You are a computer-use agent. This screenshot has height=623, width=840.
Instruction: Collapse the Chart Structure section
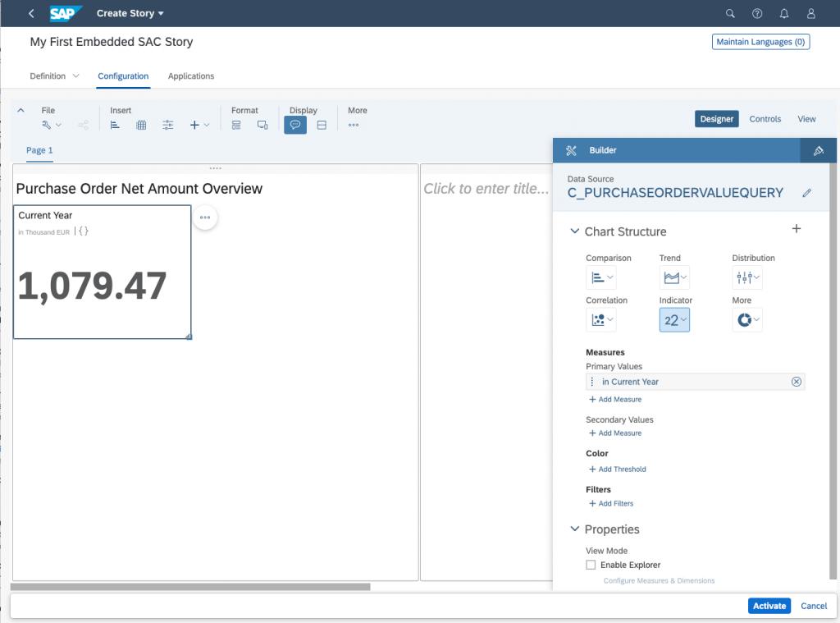point(575,231)
